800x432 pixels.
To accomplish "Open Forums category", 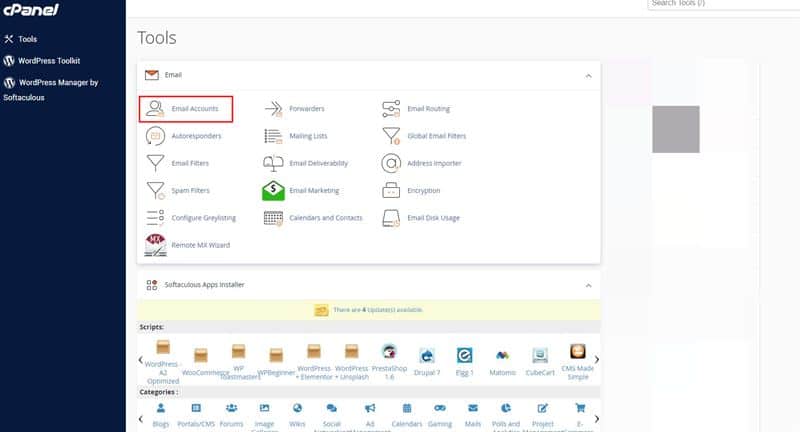I will tap(231, 415).
